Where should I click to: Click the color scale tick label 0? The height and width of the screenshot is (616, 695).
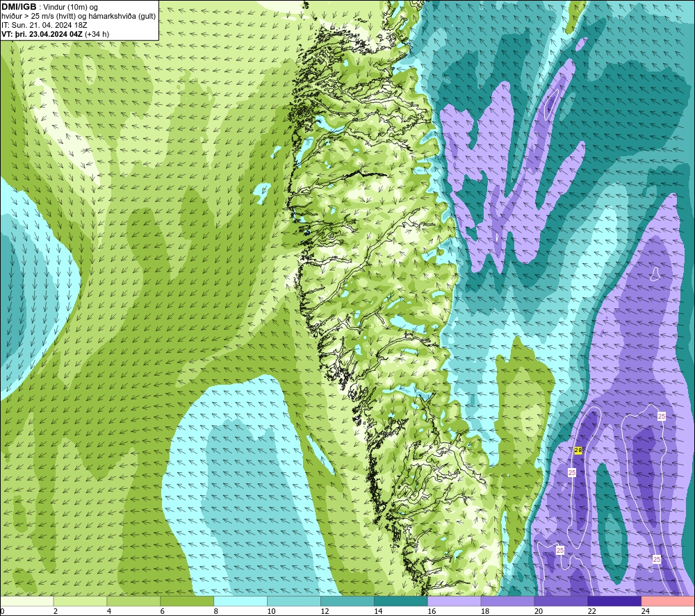[2, 611]
